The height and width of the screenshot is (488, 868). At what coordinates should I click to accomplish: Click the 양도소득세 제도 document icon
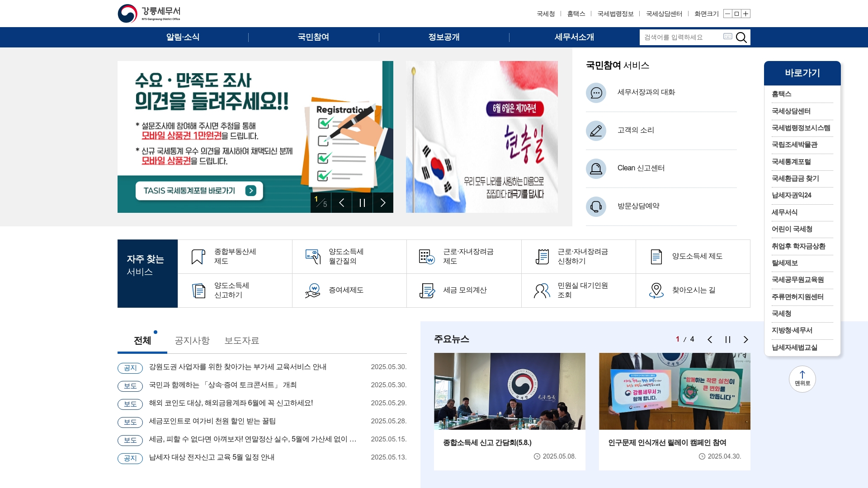tap(656, 257)
